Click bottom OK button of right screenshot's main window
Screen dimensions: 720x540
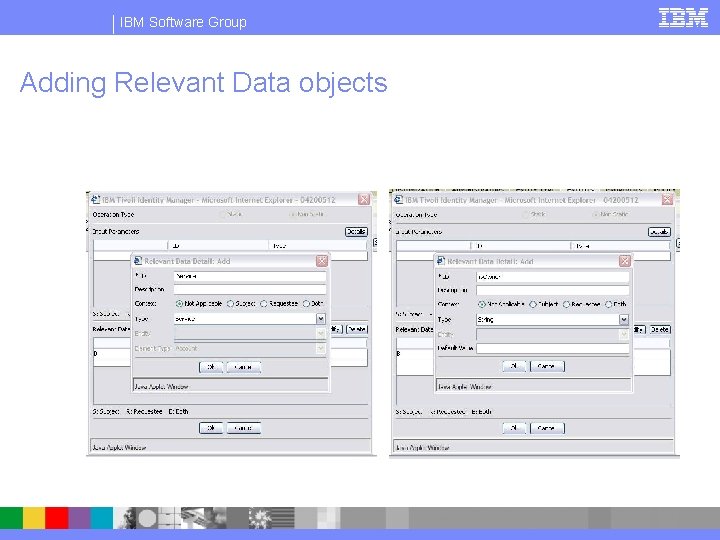(514, 428)
